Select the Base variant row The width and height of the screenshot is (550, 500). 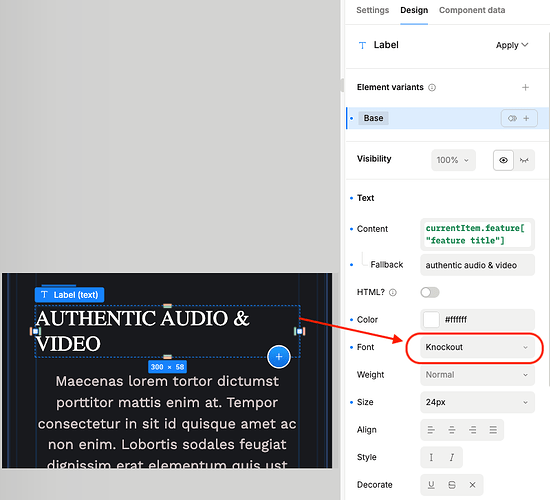click(447, 118)
